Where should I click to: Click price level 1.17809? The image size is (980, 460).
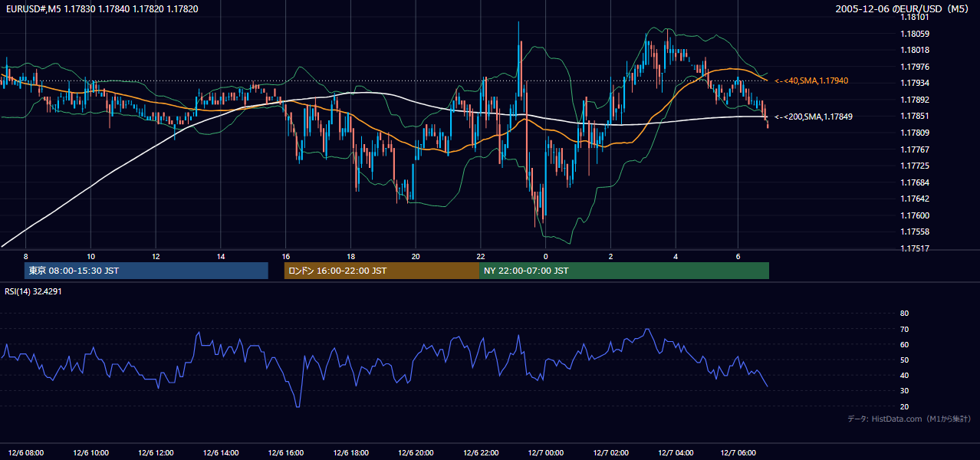[915, 133]
